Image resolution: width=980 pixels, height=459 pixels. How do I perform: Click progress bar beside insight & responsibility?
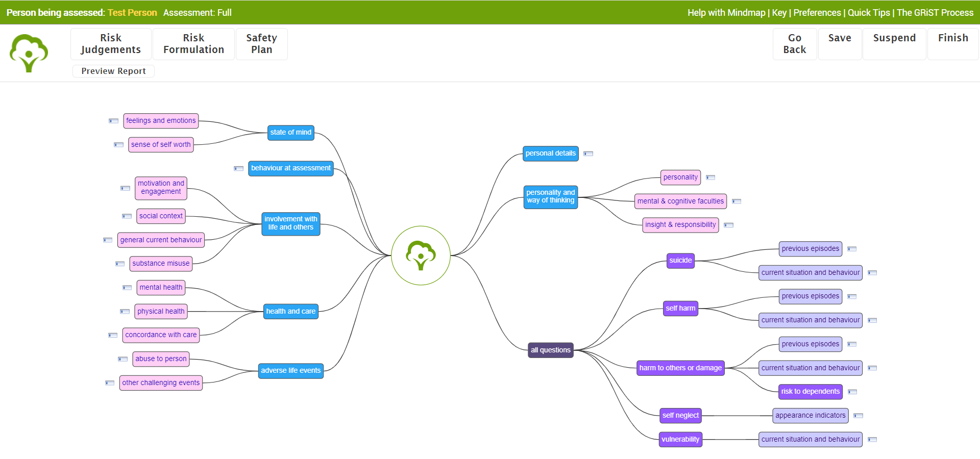[x=728, y=225]
